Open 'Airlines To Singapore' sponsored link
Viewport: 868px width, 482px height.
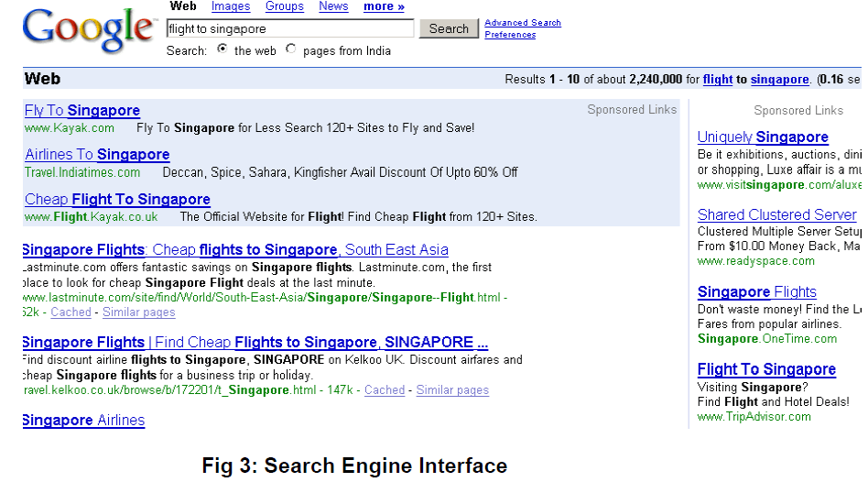[97, 155]
